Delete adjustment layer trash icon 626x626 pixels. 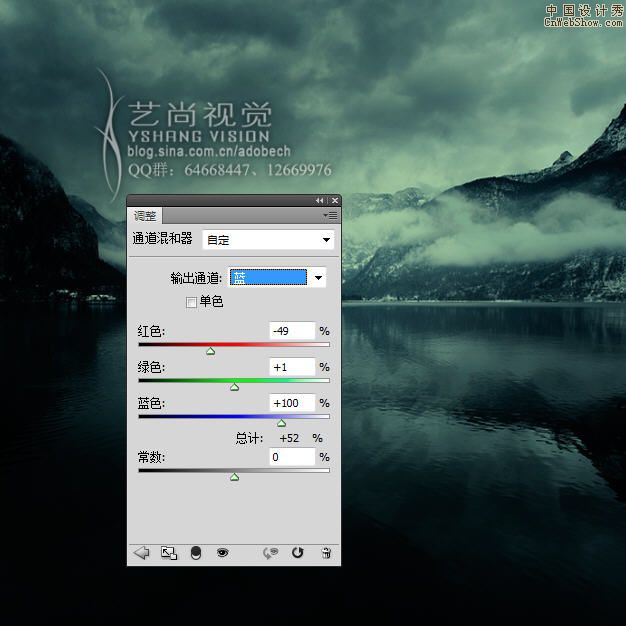click(326, 553)
